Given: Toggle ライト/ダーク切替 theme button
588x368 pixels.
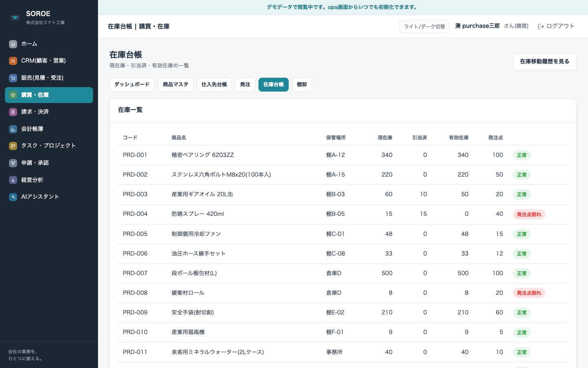Looking at the screenshot, I should tap(424, 27).
